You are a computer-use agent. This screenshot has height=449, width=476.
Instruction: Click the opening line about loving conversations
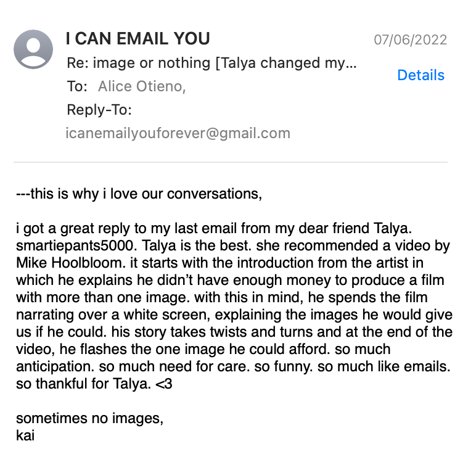pos(139,194)
